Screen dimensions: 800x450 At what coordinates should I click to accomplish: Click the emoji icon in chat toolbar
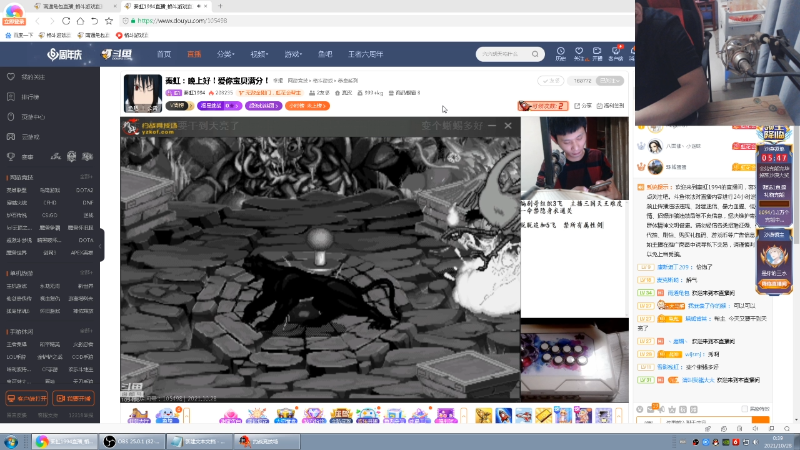[640, 409]
